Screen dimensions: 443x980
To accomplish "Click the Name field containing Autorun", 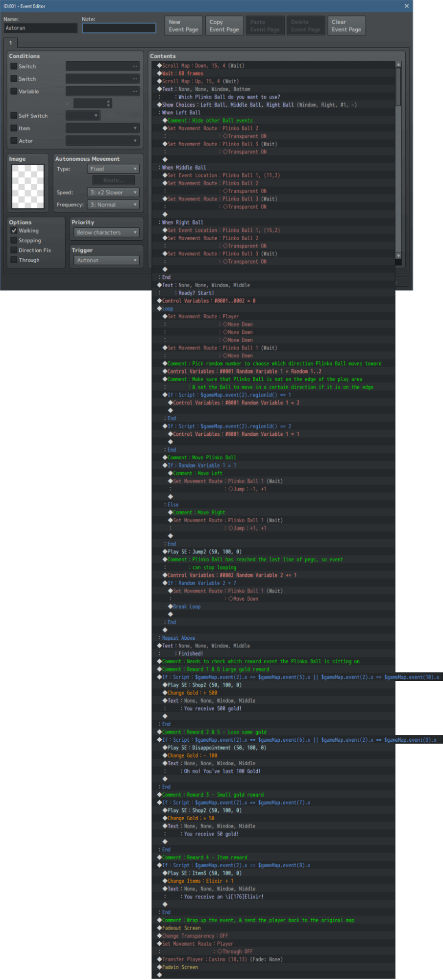I will click(41, 28).
